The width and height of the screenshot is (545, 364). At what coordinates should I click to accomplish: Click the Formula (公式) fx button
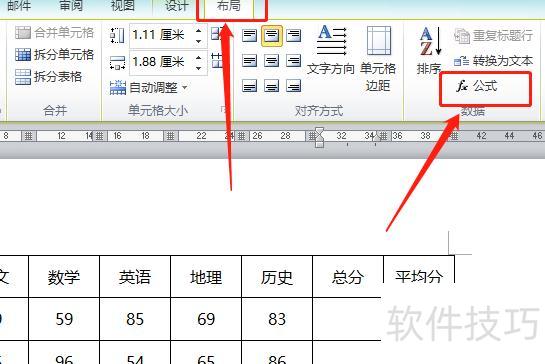477,86
